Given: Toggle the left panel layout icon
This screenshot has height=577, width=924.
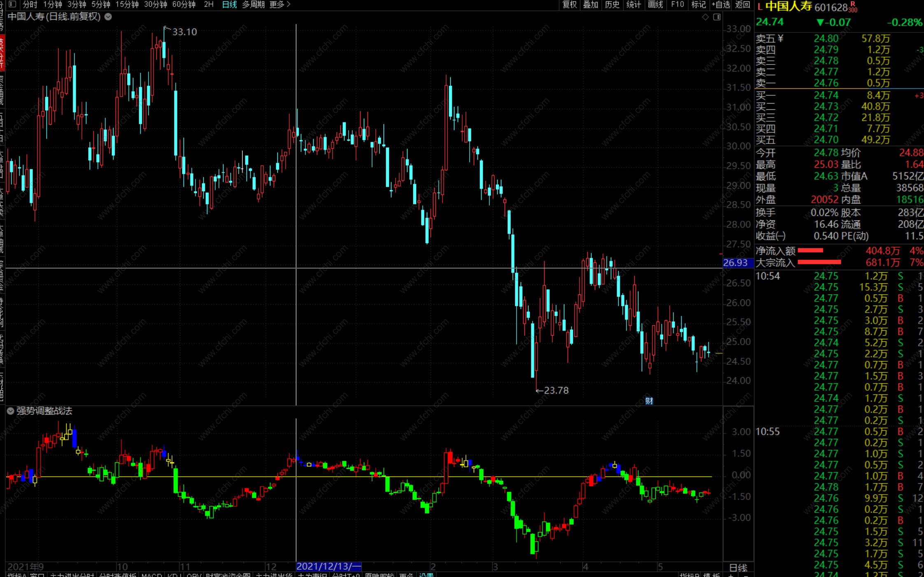Looking at the screenshot, I should coord(12,4).
